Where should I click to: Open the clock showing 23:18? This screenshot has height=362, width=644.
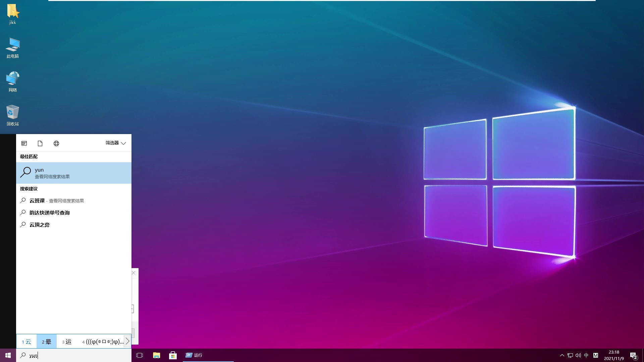click(x=614, y=355)
